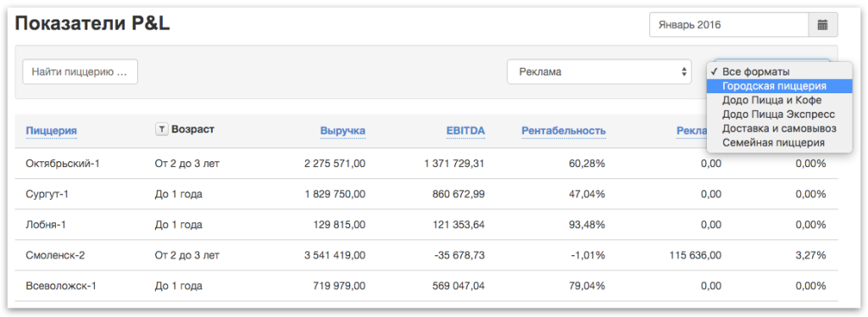Expand the Реклама dropdown arrows
This screenshot has width=868, height=317.
pos(684,72)
